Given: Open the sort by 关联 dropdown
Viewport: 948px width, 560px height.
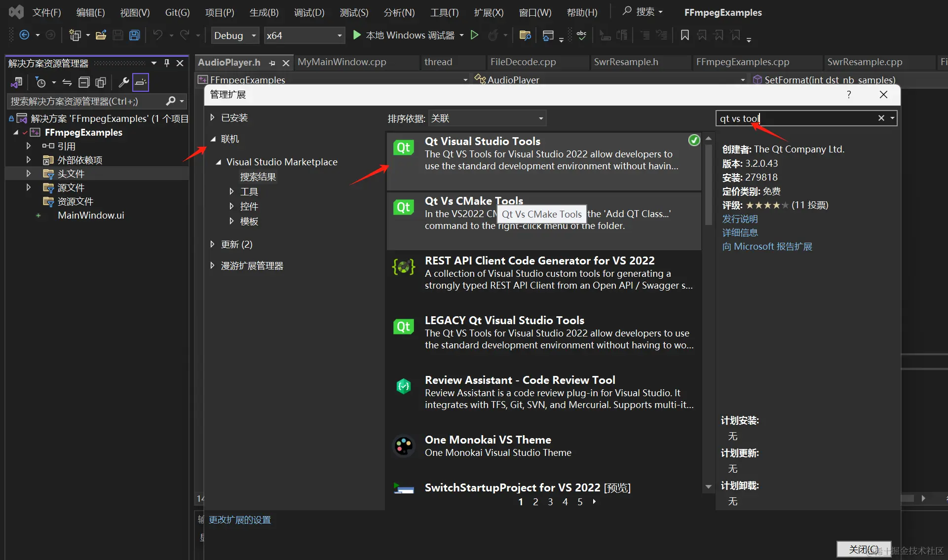Looking at the screenshot, I should 488,118.
